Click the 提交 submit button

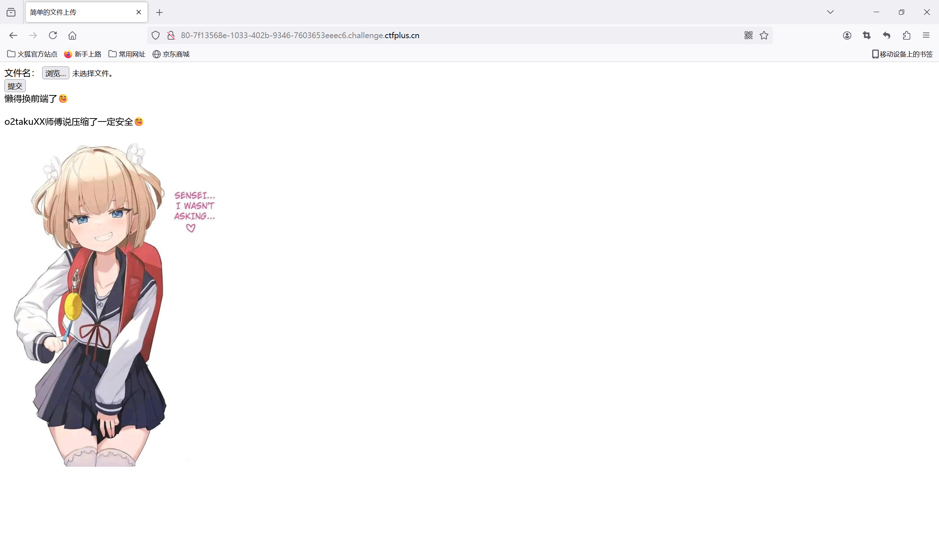[x=15, y=86]
